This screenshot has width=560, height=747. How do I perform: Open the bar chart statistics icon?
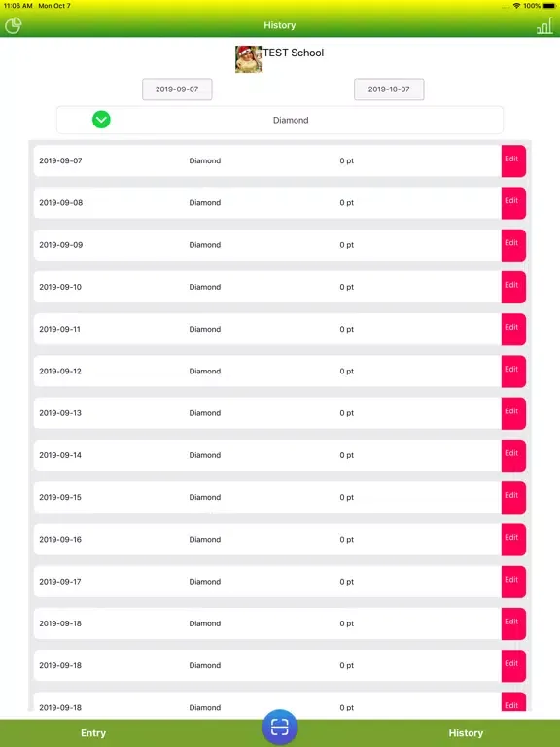(544, 25)
